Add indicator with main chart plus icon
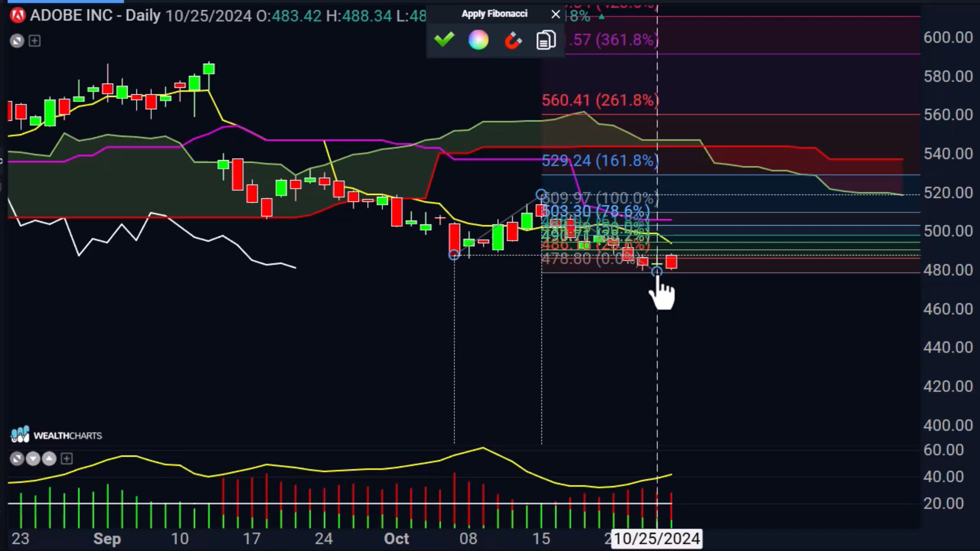This screenshot has height=551, width=980. pyautogui.click(x=35, y=41)
